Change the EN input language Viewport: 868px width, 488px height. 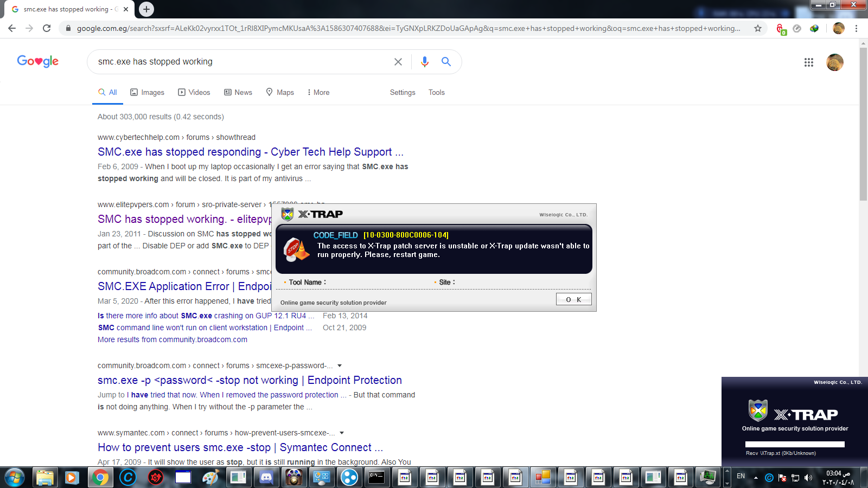[x=741, y=476]
